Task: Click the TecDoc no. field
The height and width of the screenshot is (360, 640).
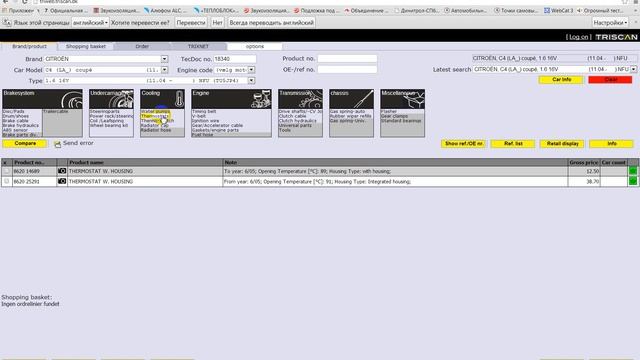Action: pyautogui.click(x=235, y=59)
